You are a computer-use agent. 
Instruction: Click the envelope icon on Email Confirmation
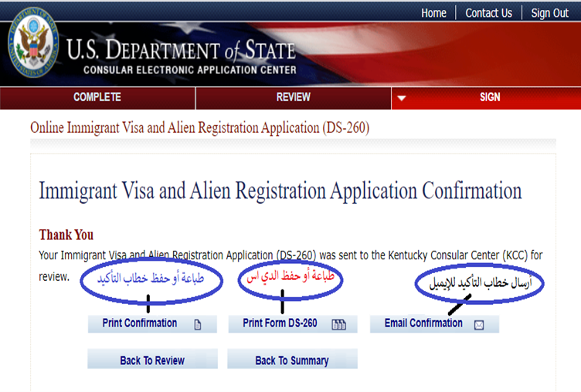tap(479, 325)
